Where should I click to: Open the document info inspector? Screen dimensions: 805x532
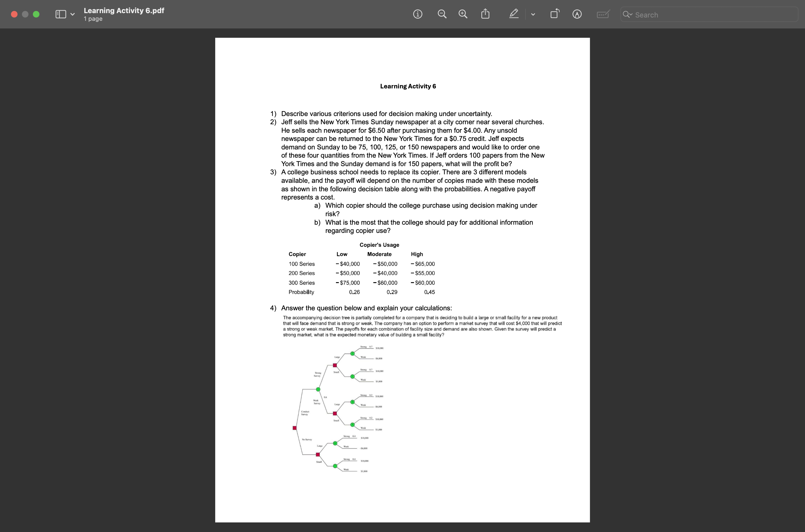418,14
